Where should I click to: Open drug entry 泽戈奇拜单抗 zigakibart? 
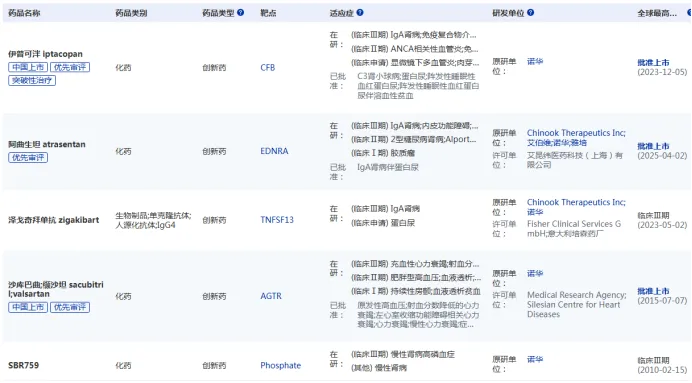click(53, 220)
